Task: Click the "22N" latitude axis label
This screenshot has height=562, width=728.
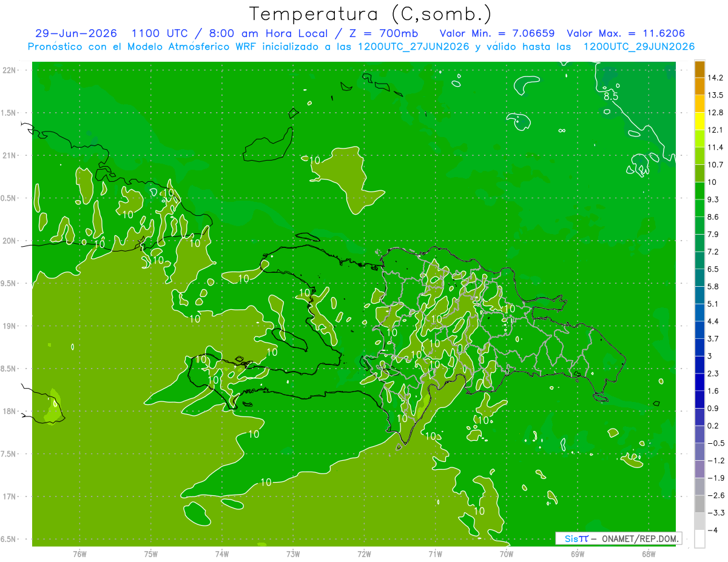Action: (9, 70)
